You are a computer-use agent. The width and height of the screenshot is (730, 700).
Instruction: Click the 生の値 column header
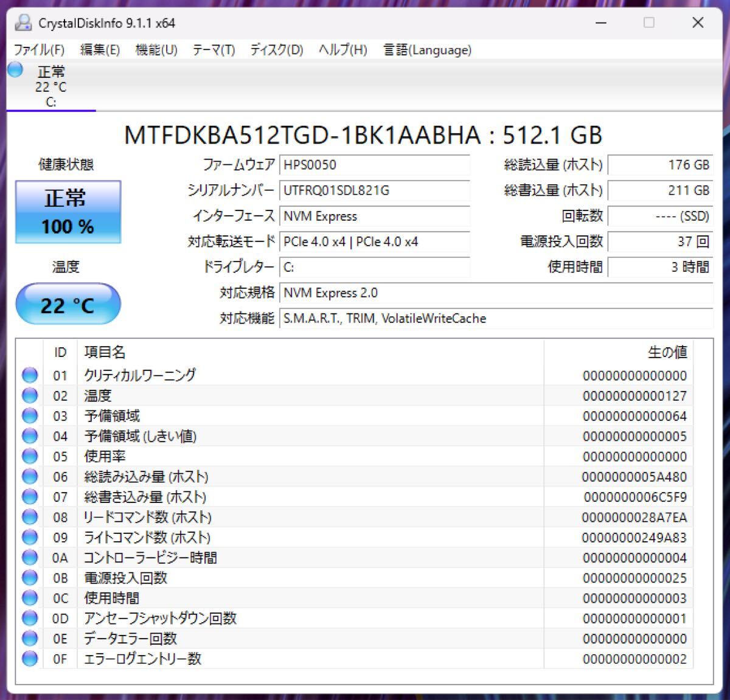(x=667, y=352)
